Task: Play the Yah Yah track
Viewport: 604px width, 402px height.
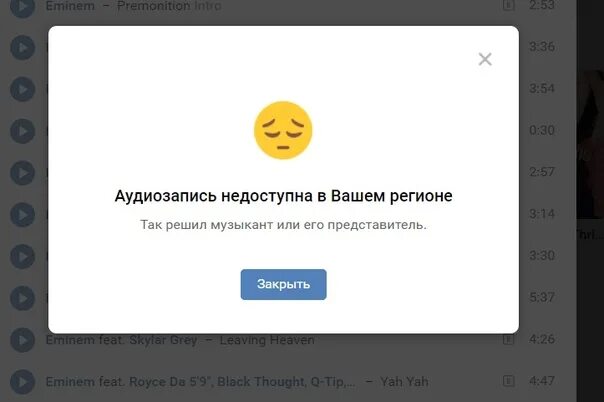Action: click(x=22, y=382)
